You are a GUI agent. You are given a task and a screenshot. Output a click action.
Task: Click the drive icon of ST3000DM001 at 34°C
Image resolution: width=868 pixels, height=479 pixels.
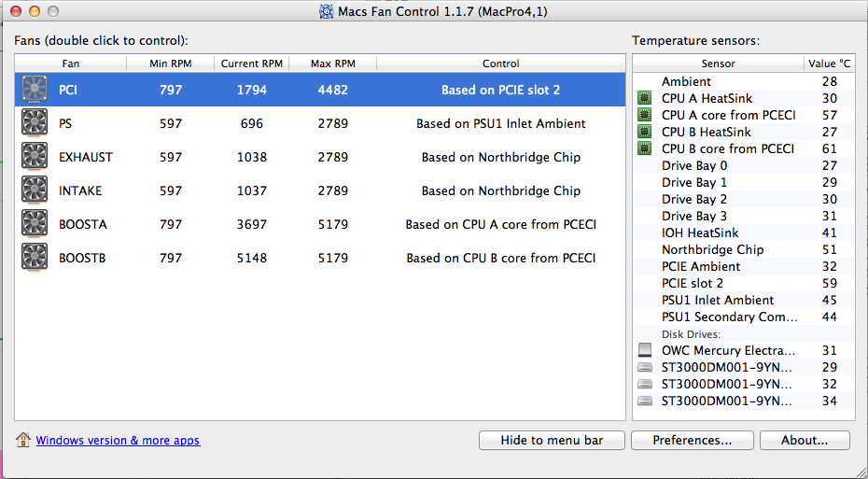click(644, 401)
